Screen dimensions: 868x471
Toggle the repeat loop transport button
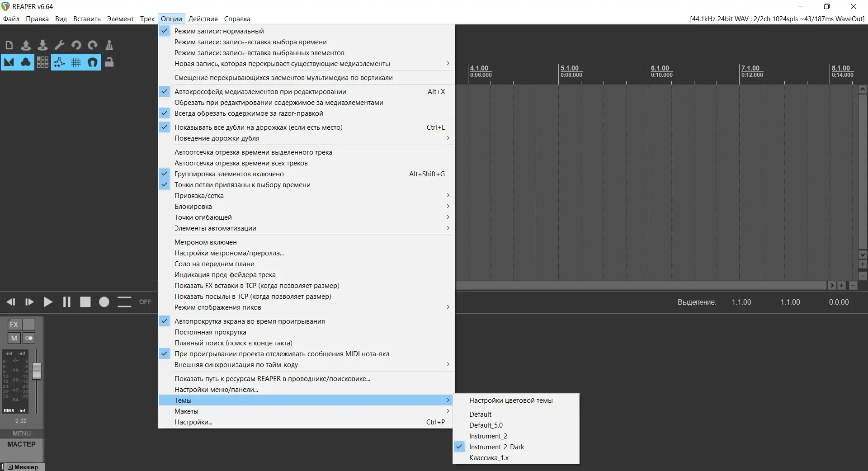click(x=124, y=302)
